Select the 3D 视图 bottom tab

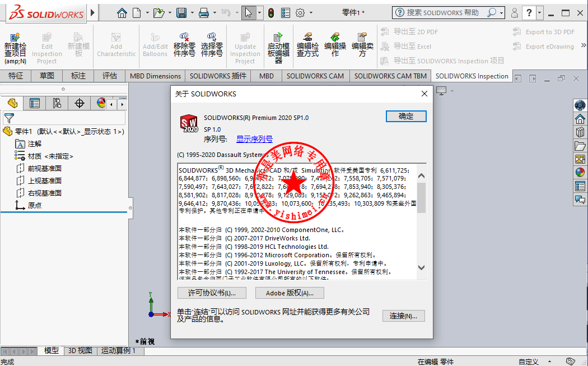click(80, 351)
